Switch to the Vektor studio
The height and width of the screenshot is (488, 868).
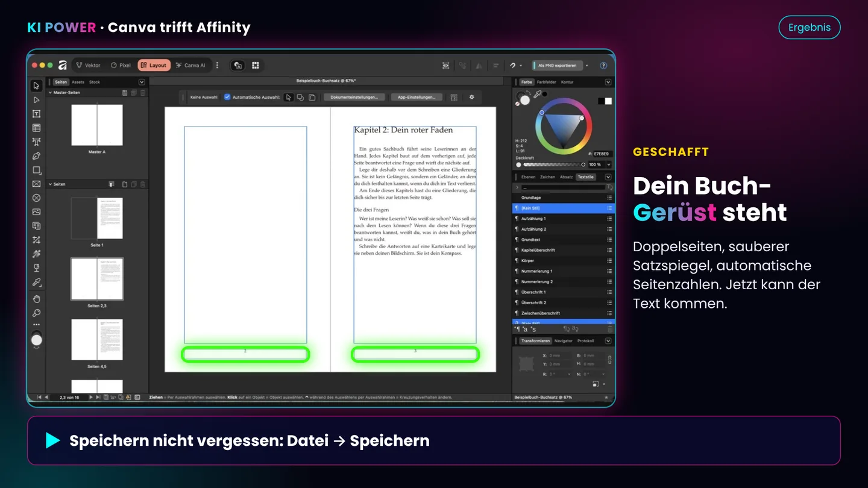click(88, 65)
